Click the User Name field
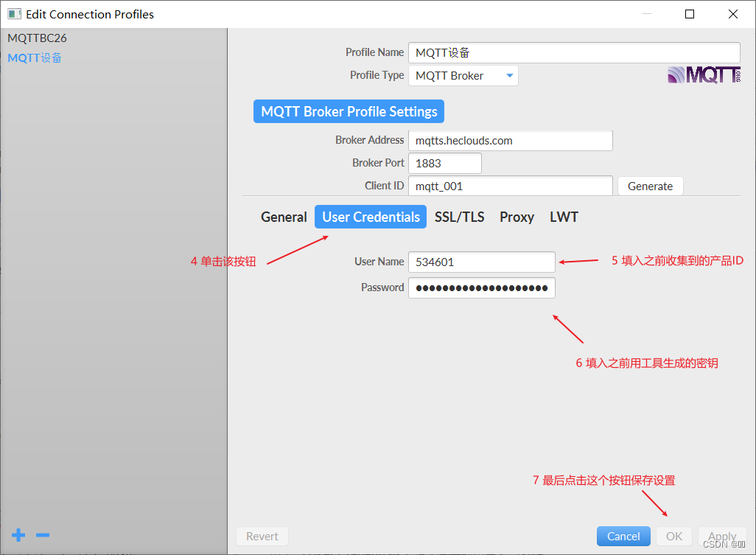 pyautogui.click(x=482, y=262)
